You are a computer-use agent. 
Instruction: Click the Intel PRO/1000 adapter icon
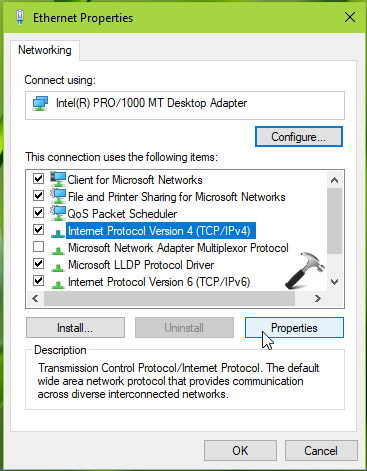[40, 103]
